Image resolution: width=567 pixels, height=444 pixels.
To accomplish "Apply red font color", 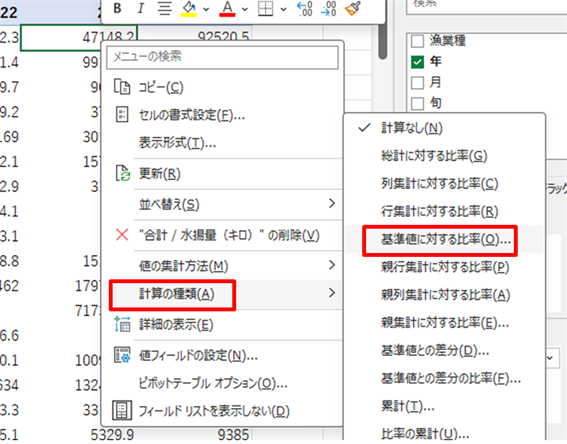I will pyautogui.click(x=227, y=9).
